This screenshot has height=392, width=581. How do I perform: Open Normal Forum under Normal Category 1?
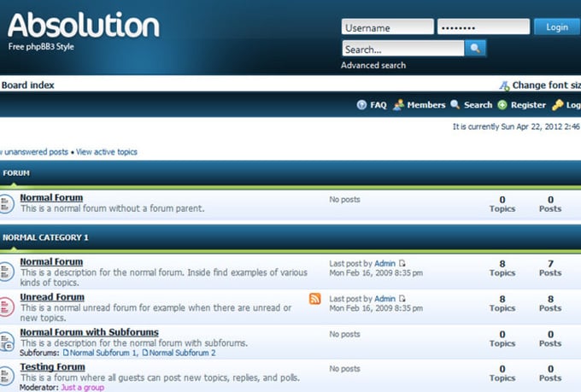(51, 261)
